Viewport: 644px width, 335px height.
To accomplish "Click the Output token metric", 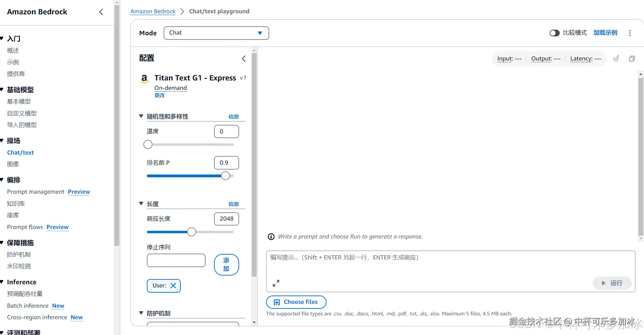I will (x=546, y=58).
